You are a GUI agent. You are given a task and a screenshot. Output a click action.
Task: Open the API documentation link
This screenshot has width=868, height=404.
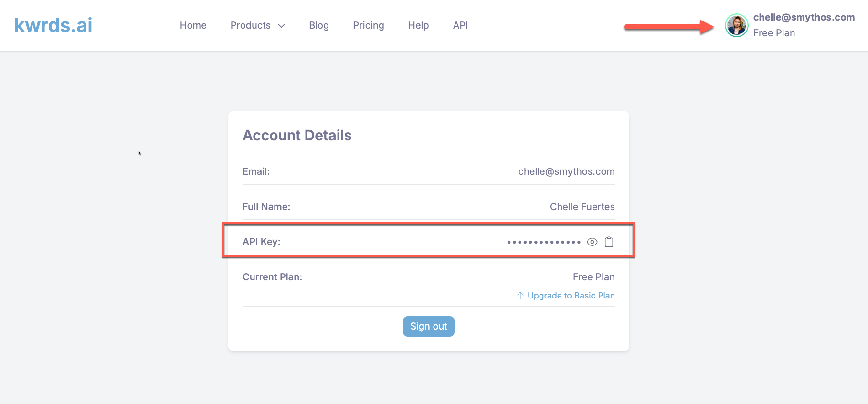click(x=461, y=25)
